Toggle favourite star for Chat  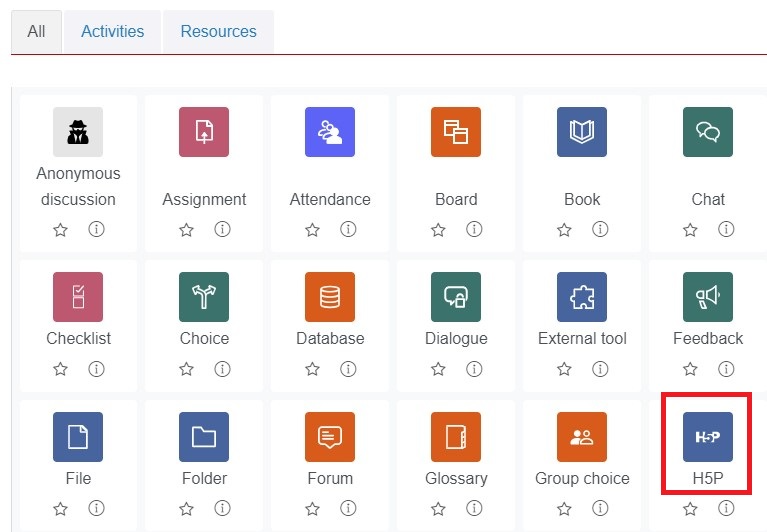[690, 229]
